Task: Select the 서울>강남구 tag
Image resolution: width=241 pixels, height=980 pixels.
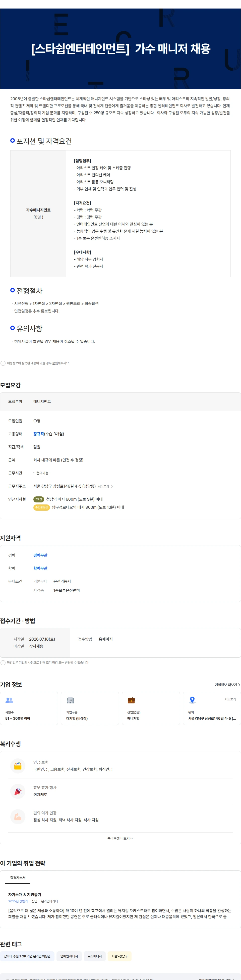Action: click(x=120, y=956)
